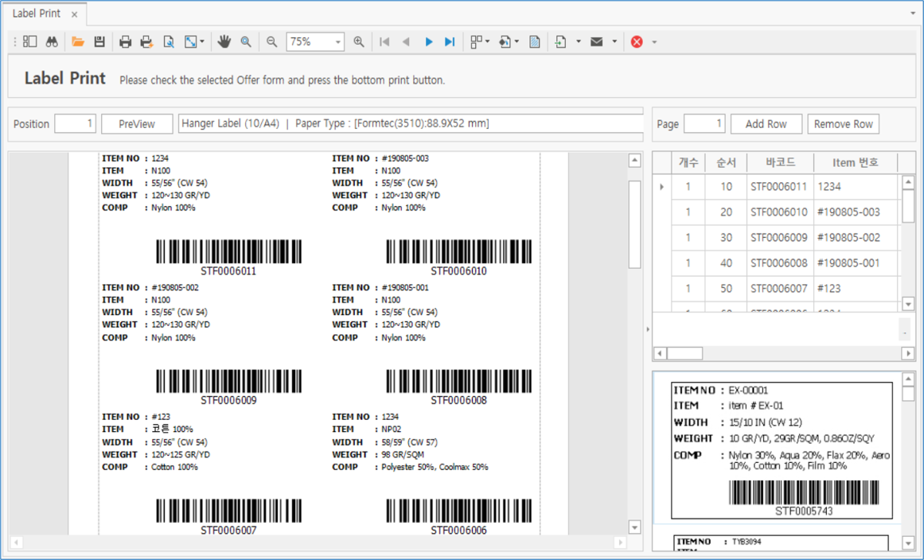Click the Zoom Out magnifier icon

click(x=272, y=41)
